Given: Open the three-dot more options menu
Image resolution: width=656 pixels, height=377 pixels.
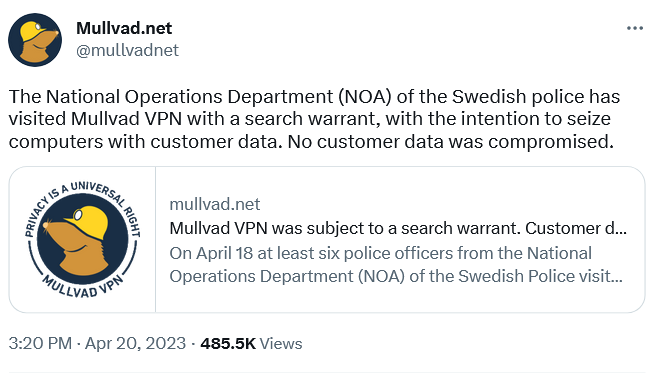Looking at the screenshot, I should point(634,28).
